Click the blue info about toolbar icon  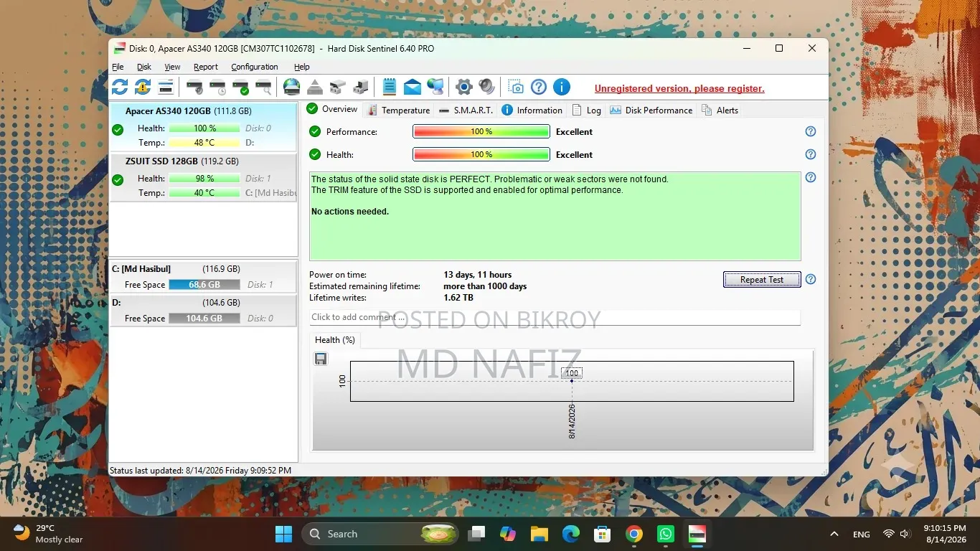562,88
